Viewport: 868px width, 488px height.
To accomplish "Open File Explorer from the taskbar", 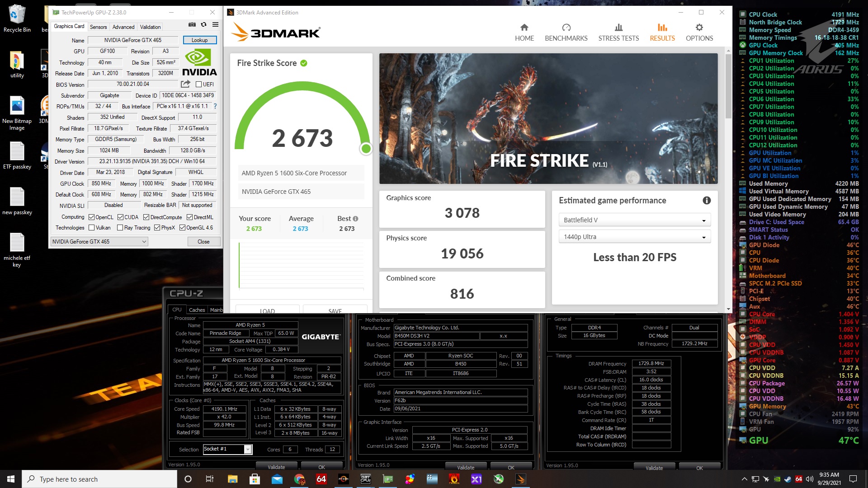I will point(232,479).
